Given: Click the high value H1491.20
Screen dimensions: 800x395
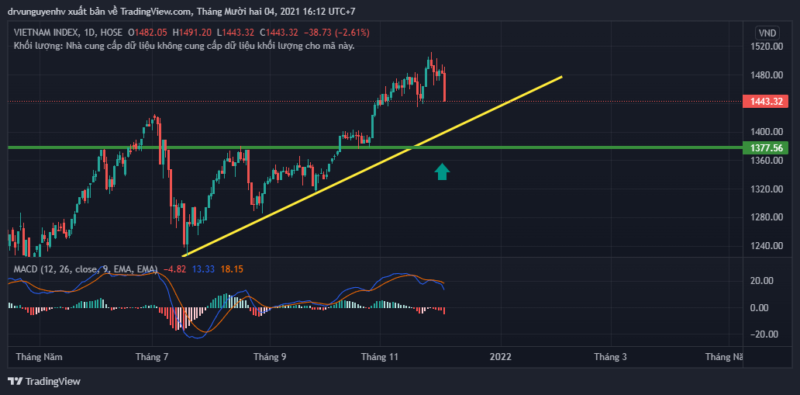Looking at the screenshot, I should [x=192, y=33].
